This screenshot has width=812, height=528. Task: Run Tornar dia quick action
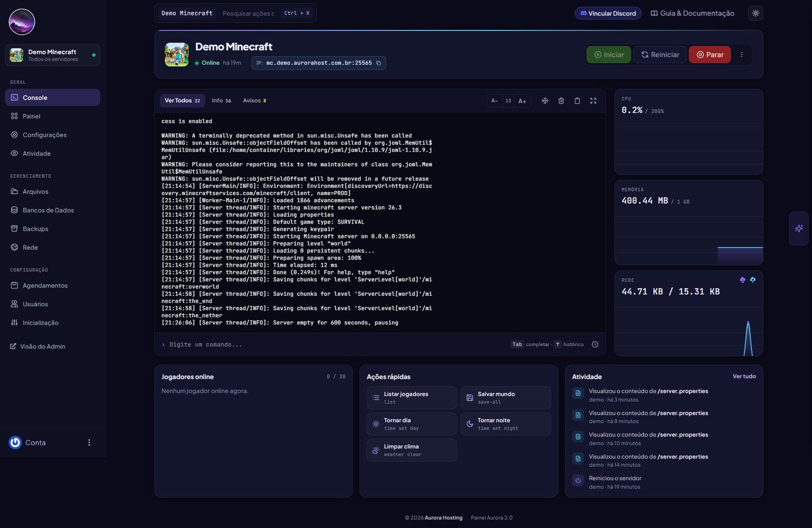(412, 424)
